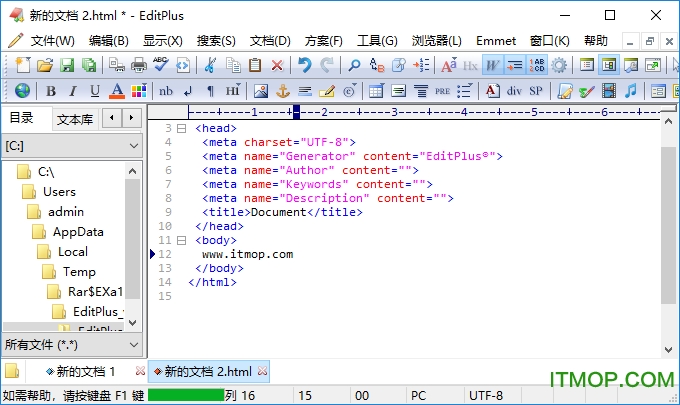Viewport: 680px width, 405px height.
Task: Toggle the directory window panel button
Action: tap(608, 65)
